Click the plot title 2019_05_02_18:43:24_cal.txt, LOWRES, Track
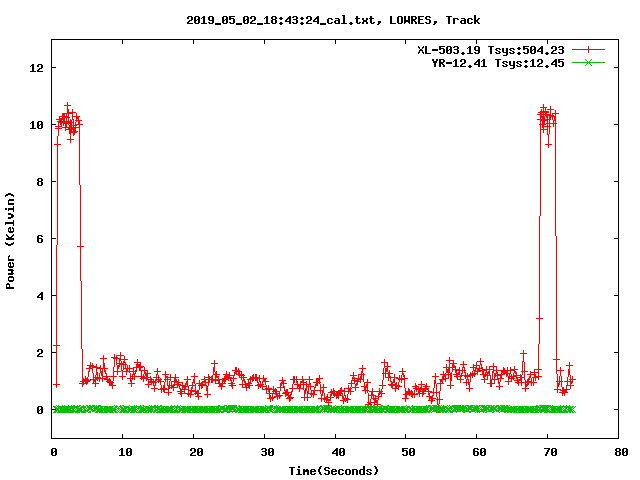Image resolution: width=640 pixels, height=480 pixels. click(333, 20)
